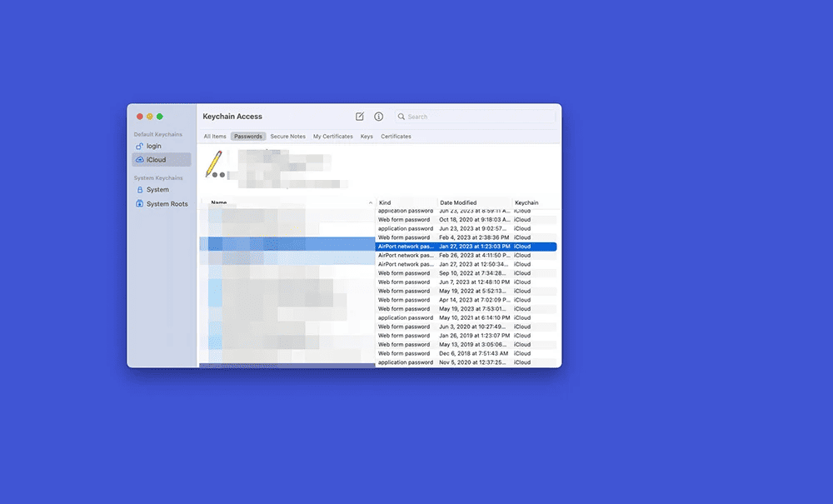Switch to the All Items tab
833x504 pixels.
point(215,137)
